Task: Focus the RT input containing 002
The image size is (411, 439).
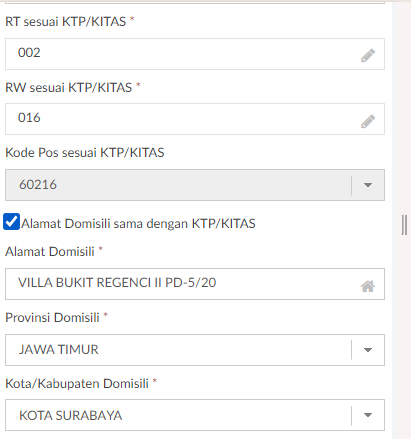Action: (x=195, y=54)
